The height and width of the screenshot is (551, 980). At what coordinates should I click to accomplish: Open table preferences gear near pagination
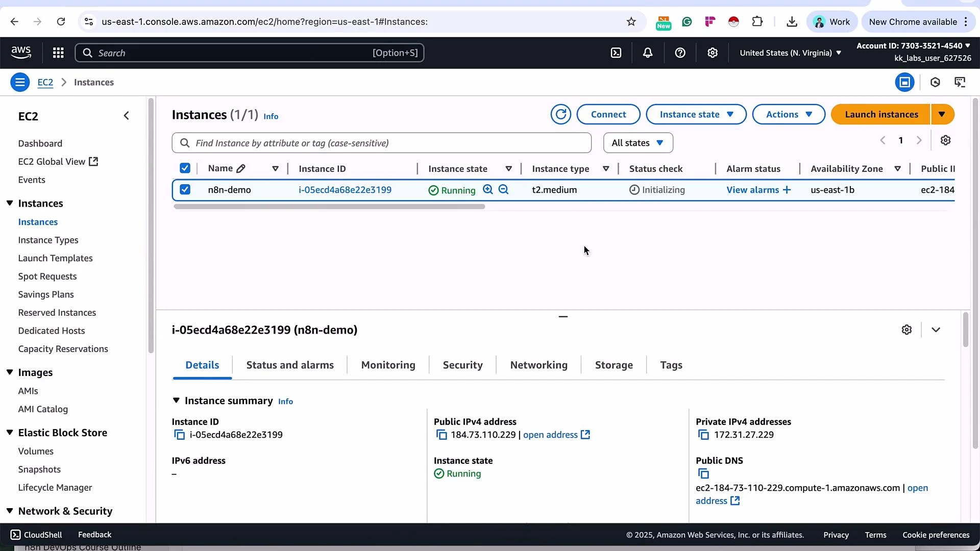coord(945,140)
